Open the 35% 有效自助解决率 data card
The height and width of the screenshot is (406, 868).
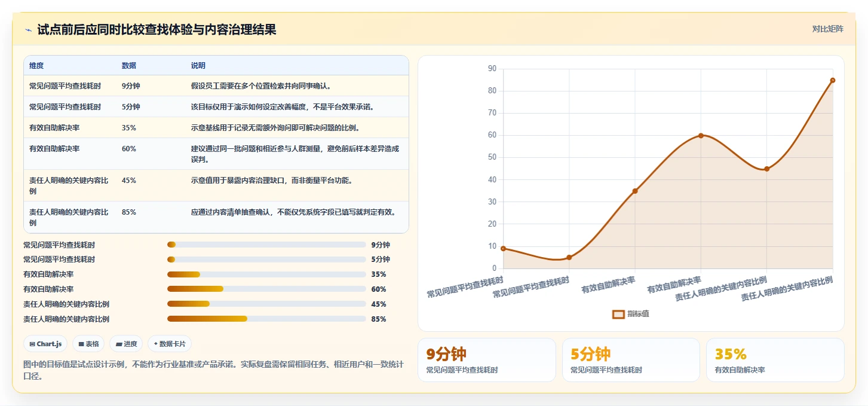[x=775, y=360]
